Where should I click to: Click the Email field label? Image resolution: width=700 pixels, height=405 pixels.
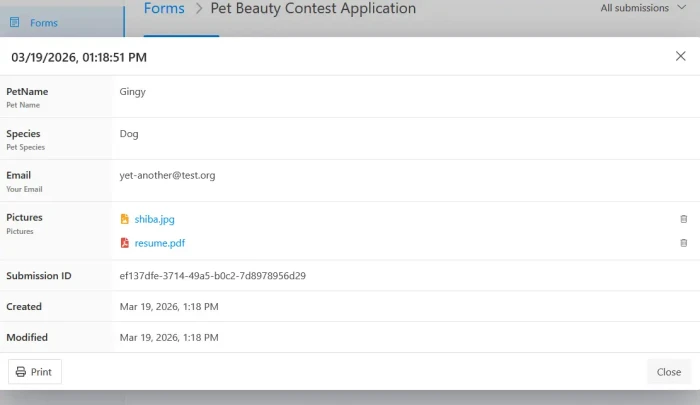(19, 175)
